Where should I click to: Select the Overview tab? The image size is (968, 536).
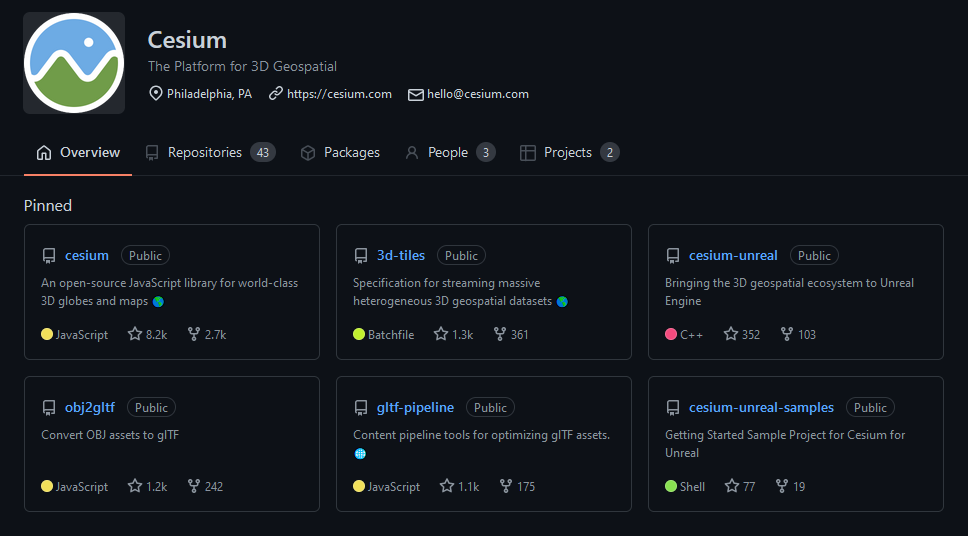[89, 153]
